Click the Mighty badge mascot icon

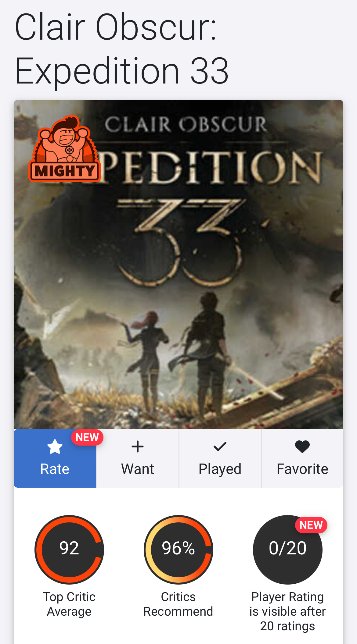(65, 148)
